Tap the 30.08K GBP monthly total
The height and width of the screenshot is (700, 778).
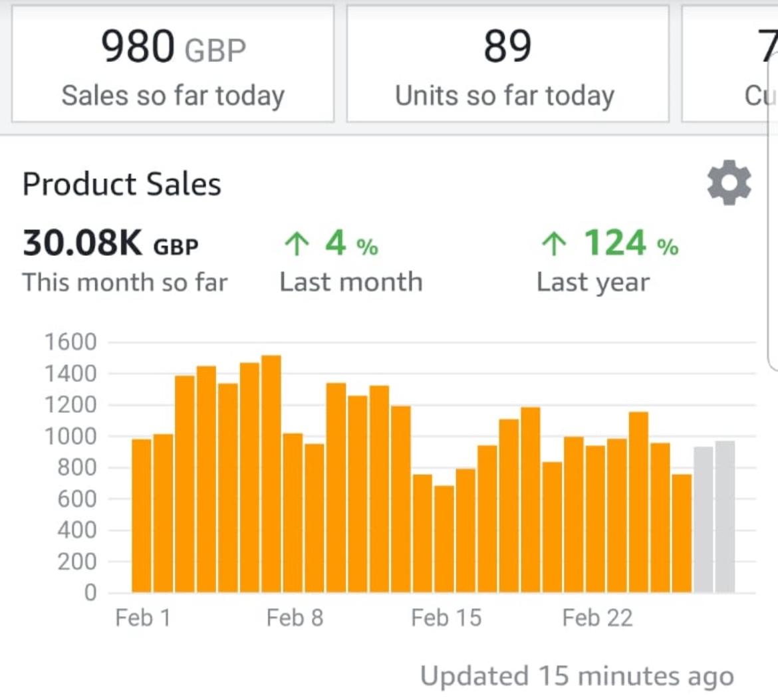[110, 243]
